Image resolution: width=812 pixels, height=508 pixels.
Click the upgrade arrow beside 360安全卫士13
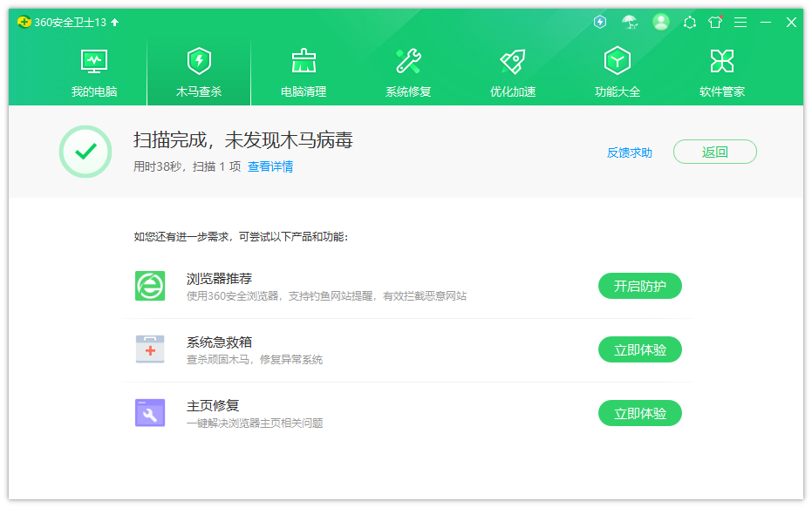(115, 22)
